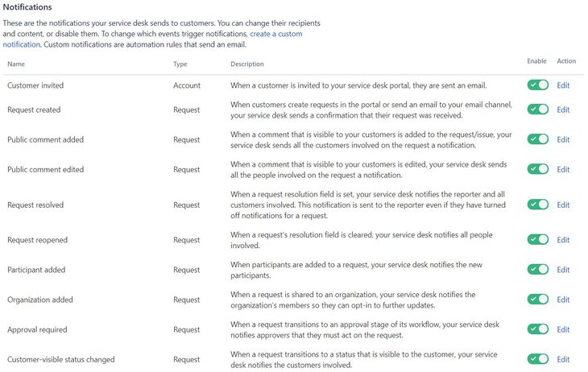Viewport: 588px width, 372px height.
Task: Edit the Customer invited notification
Action: [563, 85]
